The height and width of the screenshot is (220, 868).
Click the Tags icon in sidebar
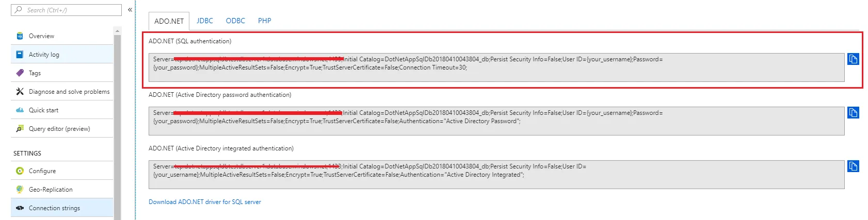pyautogui.click(x=20, y=73)
